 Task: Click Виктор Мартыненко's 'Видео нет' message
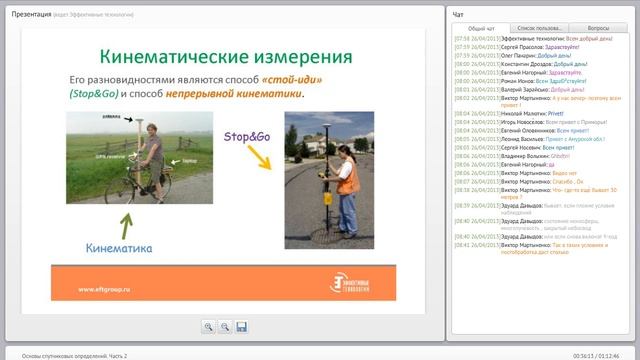click(516, 173)
